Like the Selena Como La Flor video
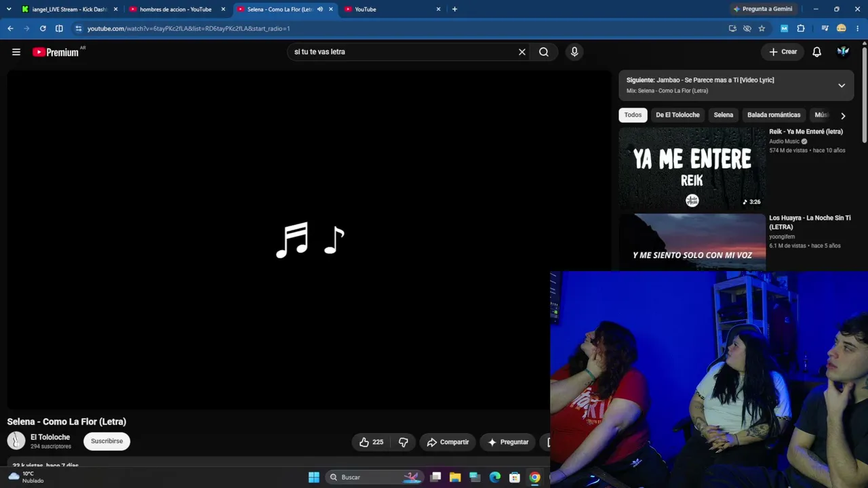 372,442
